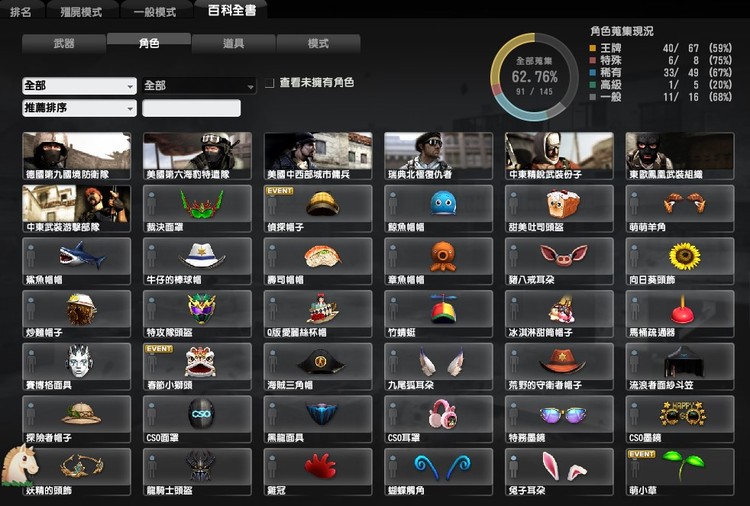Select the 鯊魚帽帽 shark hat

77,261
